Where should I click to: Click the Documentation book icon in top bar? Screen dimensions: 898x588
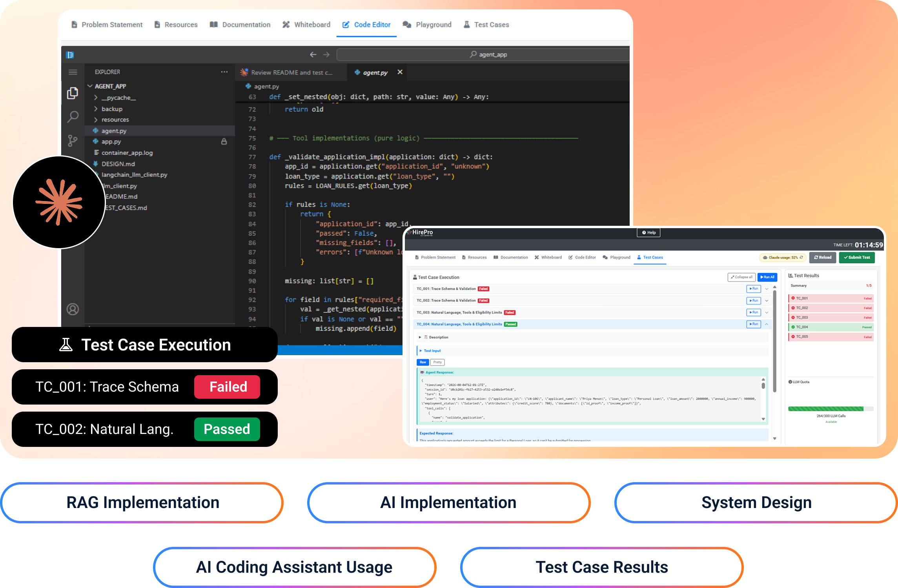tap(213, 25)
